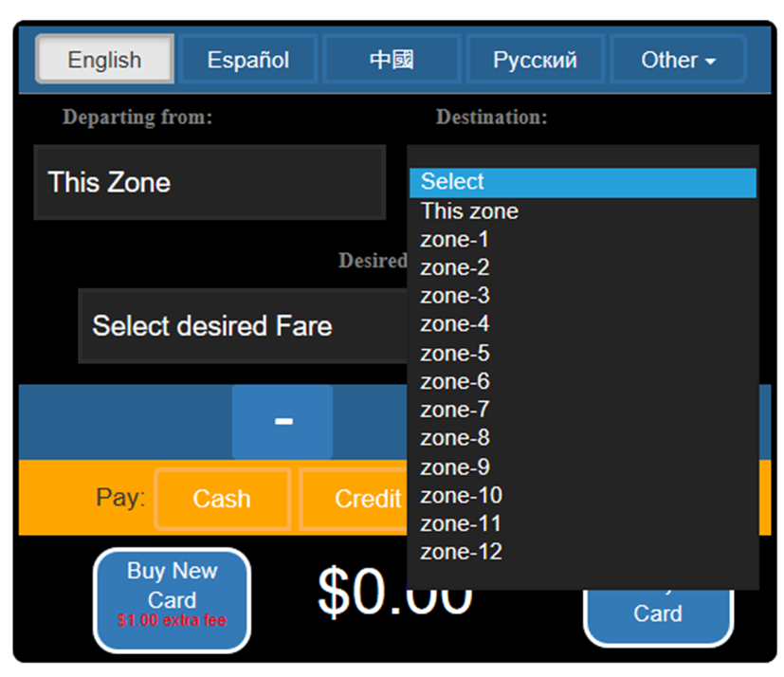The width and height of the screenshot is (784, 677).
Task: Click Buy New Card button
Action: click(172, 599)
